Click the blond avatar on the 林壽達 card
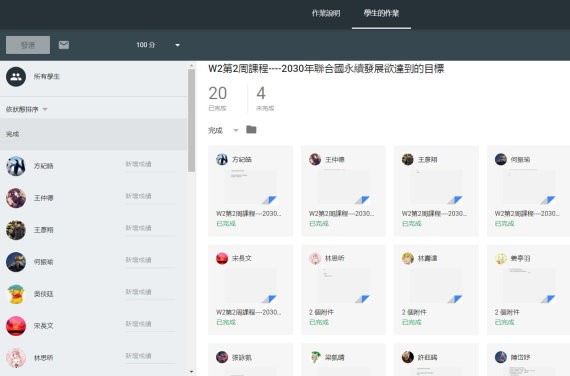Viewport: 570px width, 376px height. tap(408, 258)
